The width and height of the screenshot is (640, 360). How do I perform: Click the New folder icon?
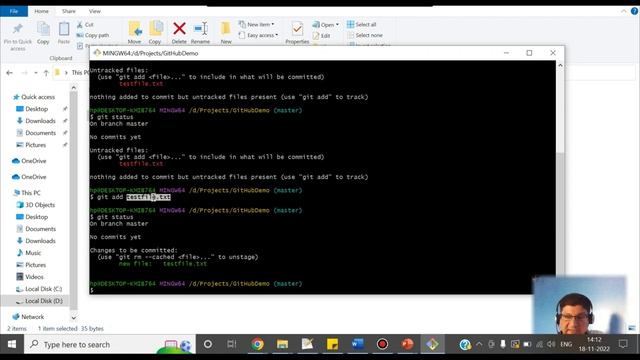(x=225, y=29)
